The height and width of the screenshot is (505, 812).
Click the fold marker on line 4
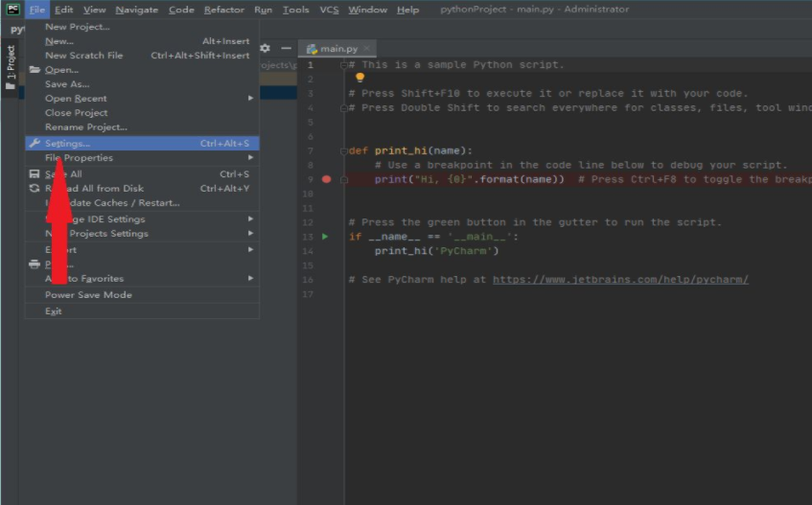[344, 108]
